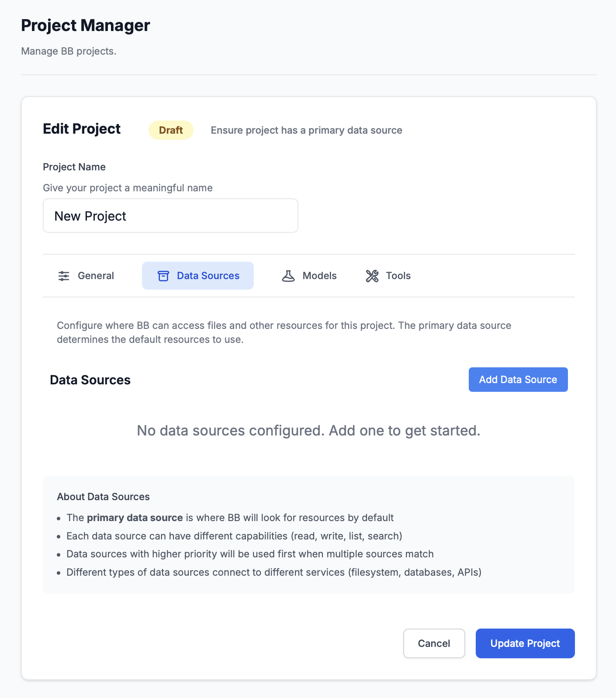Click the 'No data sources configured' message
616x698 pixels.
(x=308, y=431)
